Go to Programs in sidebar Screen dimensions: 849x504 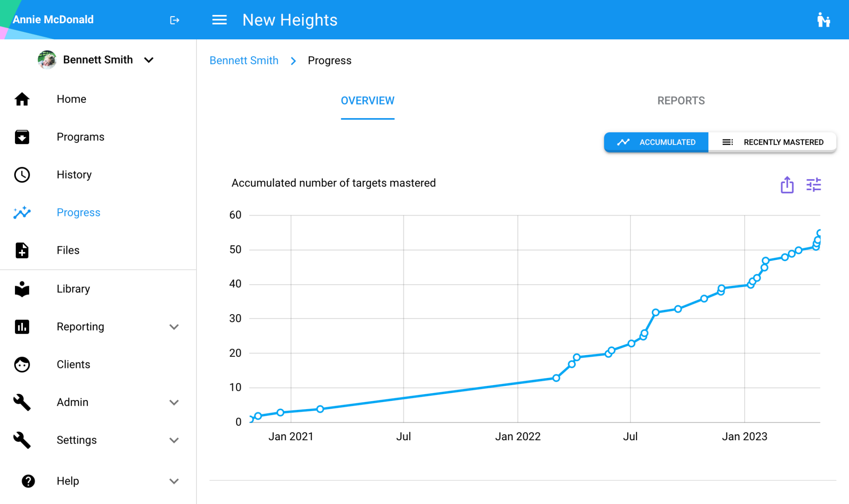pyautogui.click(x=80, y=137)
